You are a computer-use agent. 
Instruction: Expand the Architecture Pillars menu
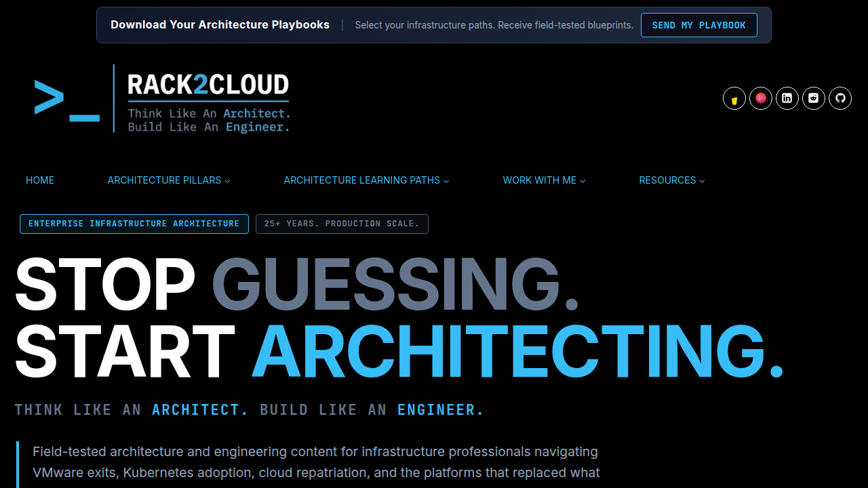[x=169, y=180]
